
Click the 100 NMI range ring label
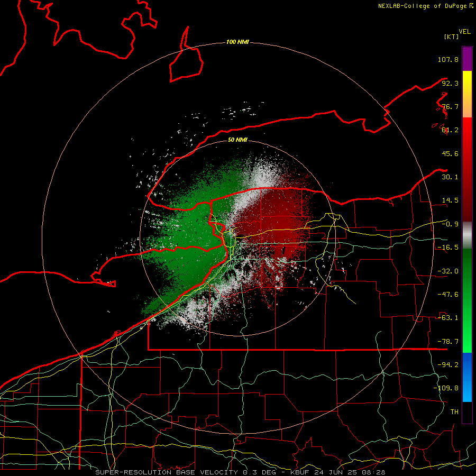pos(237,42)
